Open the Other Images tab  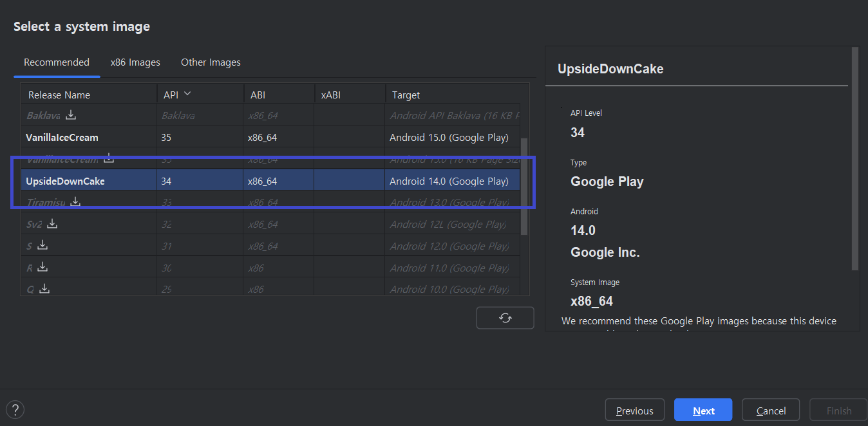click(x=211, y=62)
